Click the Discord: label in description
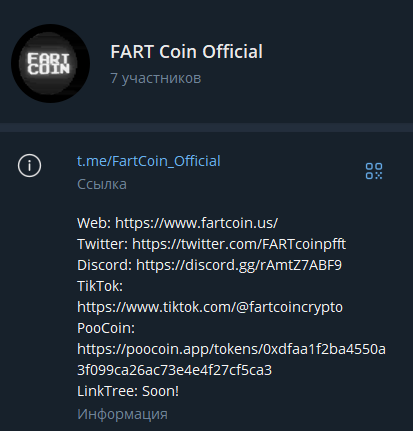 pos(105,265)
